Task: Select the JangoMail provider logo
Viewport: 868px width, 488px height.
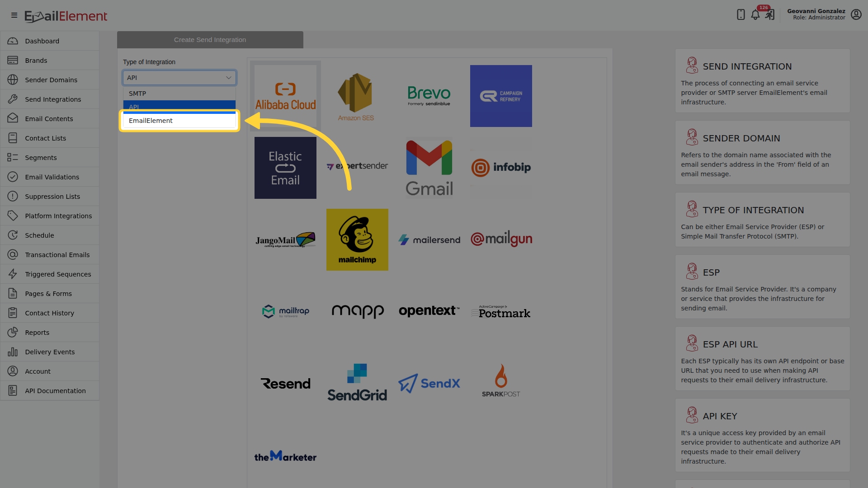Action: click(x=285, y=239)
